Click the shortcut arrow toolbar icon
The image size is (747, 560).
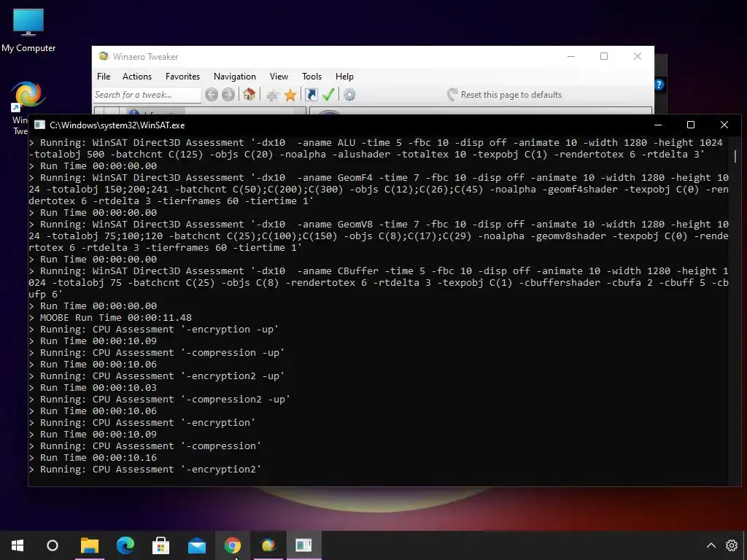(311, 95)
